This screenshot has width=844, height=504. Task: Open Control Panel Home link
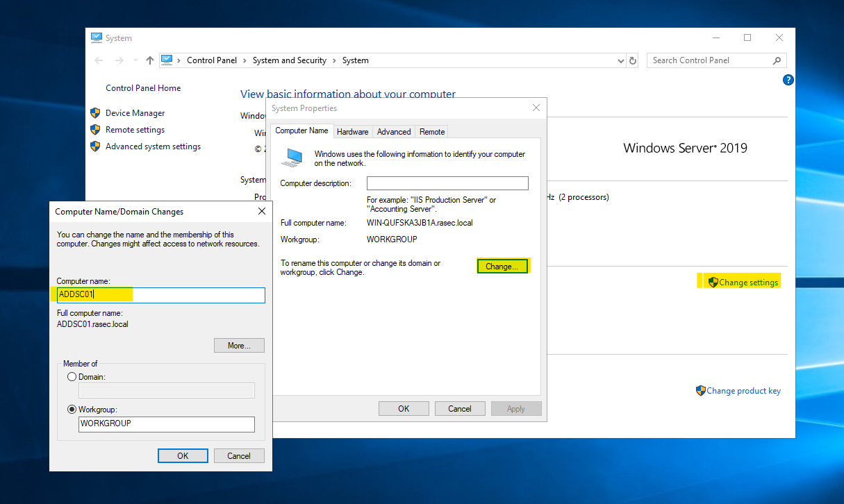coord(143,88)
